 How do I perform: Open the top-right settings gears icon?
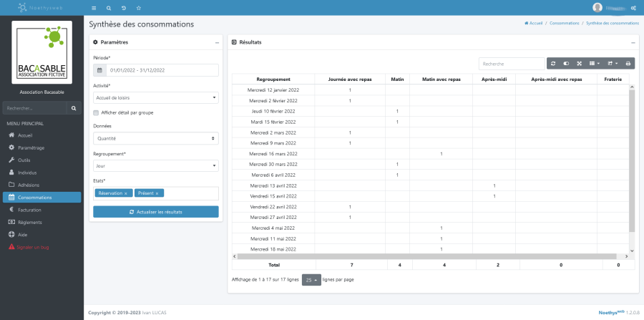tap(634, 7)
